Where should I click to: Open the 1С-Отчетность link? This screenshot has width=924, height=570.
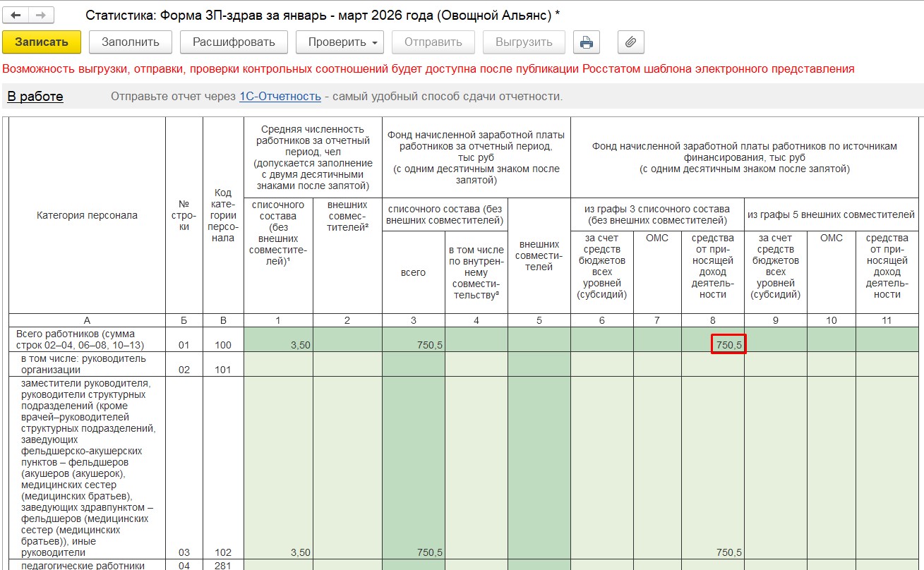(x=280, y=96)
